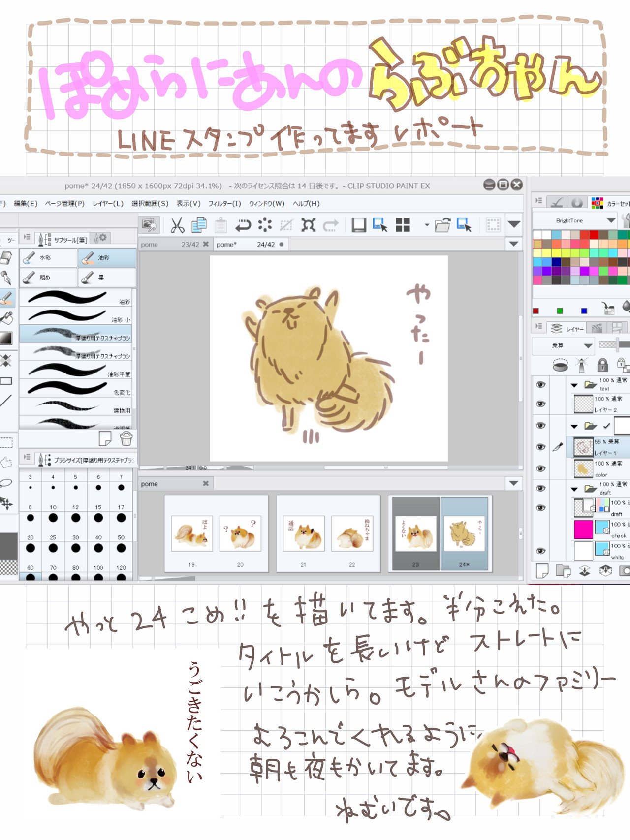Open the フィルター(I) menu
The image size is (630, 840).
(x=224, y=203)
